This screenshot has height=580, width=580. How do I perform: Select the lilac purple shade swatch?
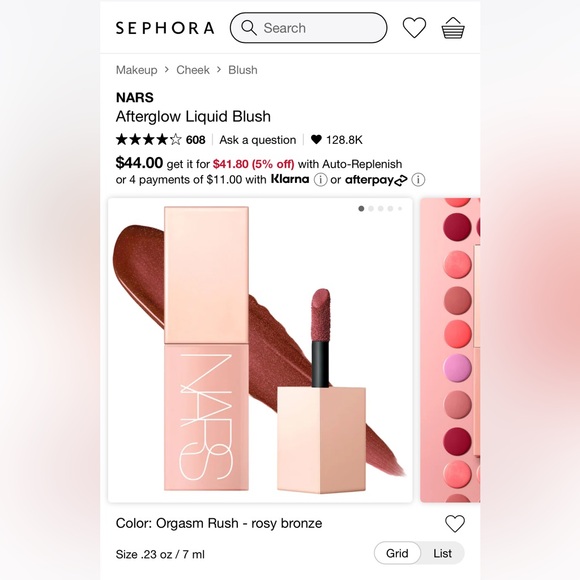pyautogui.click(x=458, y=368)
